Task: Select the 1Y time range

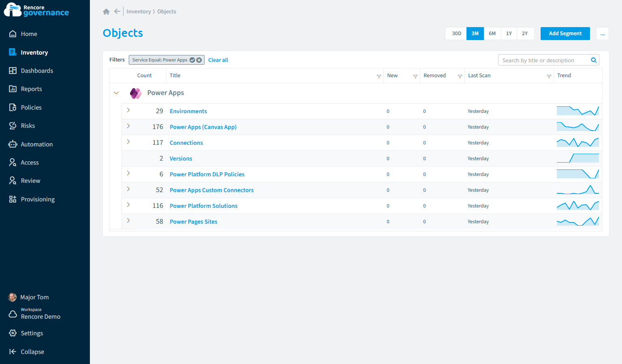Action: (509, 34)
